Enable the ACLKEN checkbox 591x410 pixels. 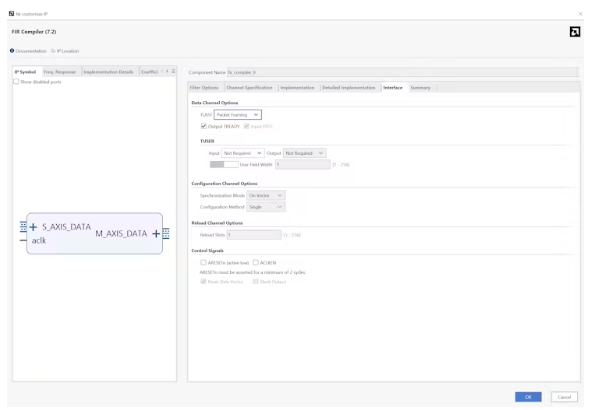click(256, 262)
